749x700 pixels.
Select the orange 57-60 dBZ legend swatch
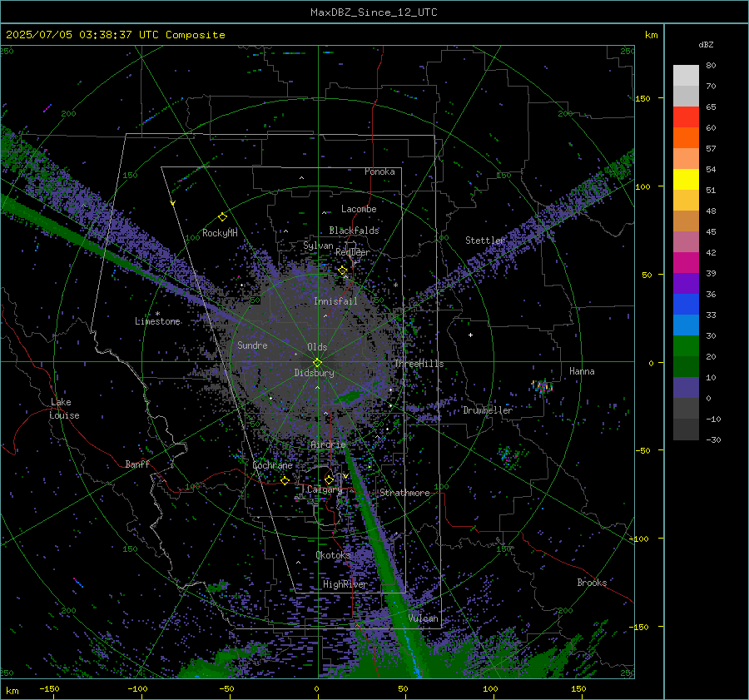[x=686, y=137]
